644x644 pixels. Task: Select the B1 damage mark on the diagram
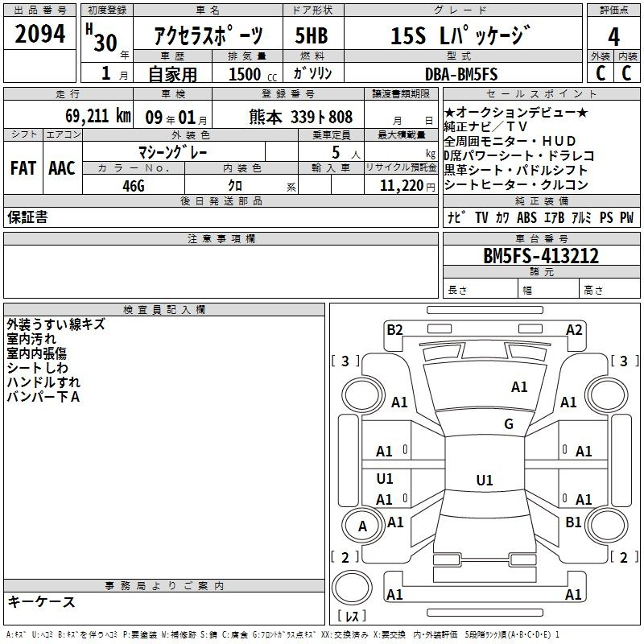coord(573,522)
